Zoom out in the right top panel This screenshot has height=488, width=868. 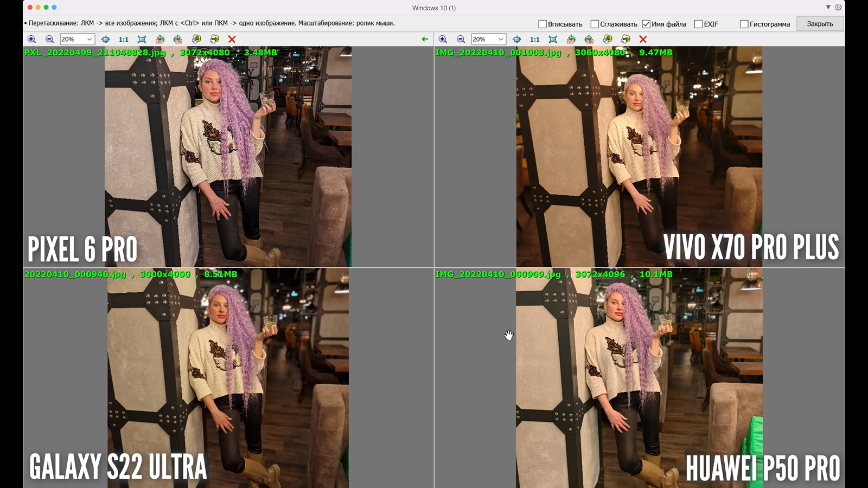click(461, 39)
